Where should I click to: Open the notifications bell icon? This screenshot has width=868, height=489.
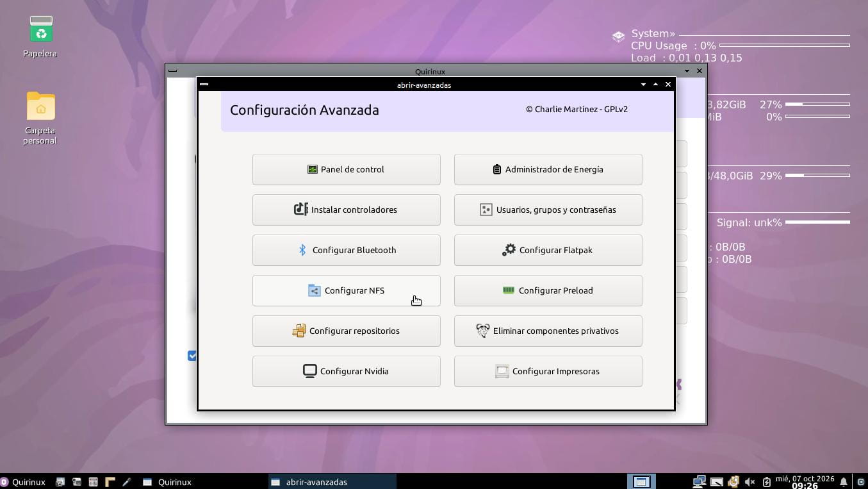[x=844, y=482]
